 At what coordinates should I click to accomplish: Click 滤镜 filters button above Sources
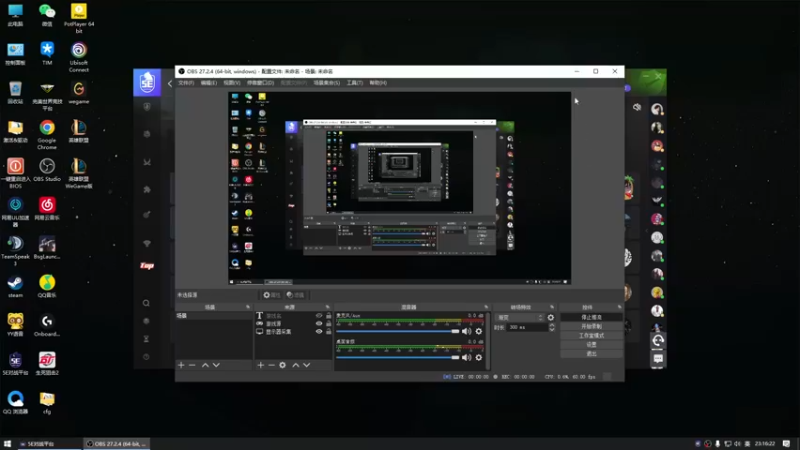click(295, 295)
